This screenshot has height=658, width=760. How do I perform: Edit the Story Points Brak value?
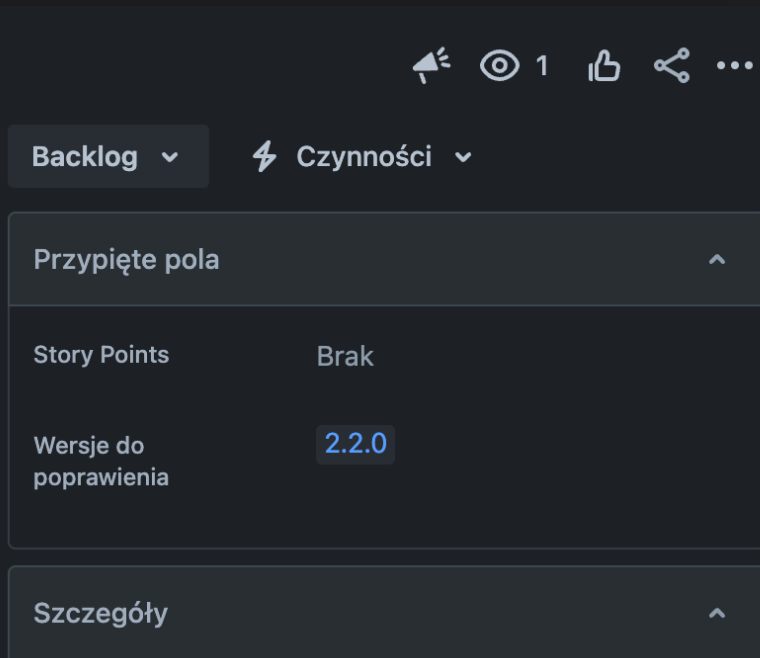[345, 356]
